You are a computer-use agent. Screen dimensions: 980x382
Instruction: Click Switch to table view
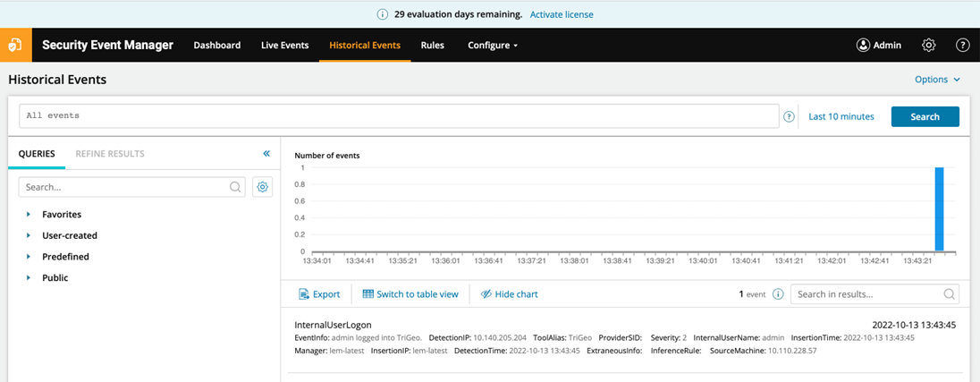[x=418, y=293]
